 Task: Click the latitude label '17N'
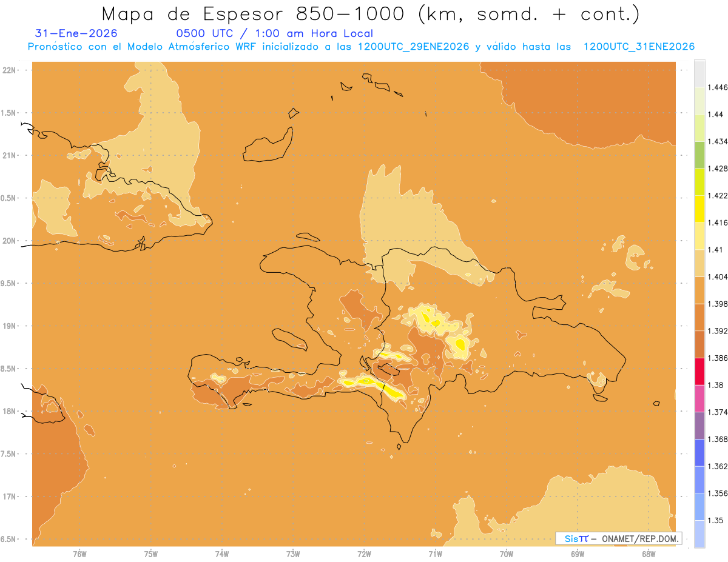[x=9, y=497]
